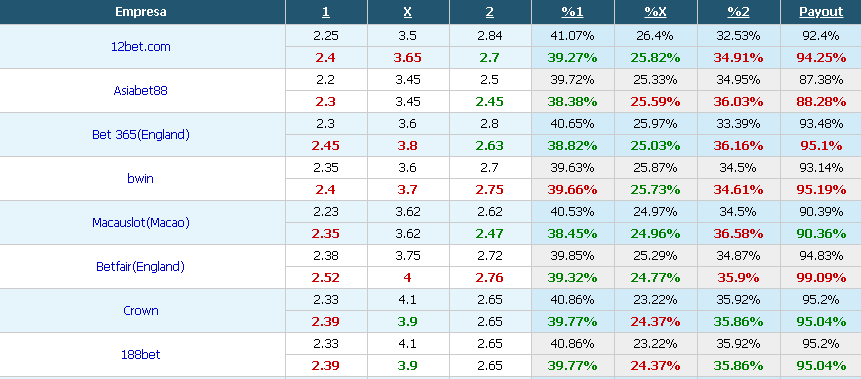Viewport: 861px width, 379px height.
Task: Select Betfair's 99.09% payout cell
Action: pos(821,277)
